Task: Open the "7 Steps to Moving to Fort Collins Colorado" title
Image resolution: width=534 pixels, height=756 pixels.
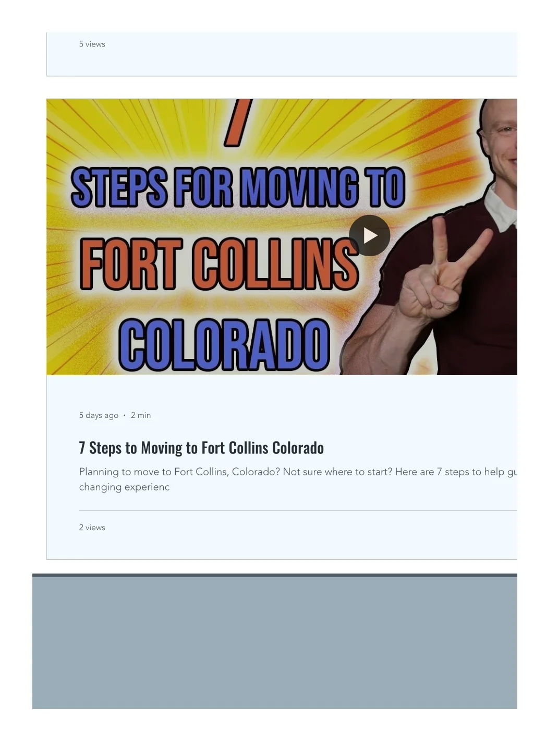Action: pos(201,448)
